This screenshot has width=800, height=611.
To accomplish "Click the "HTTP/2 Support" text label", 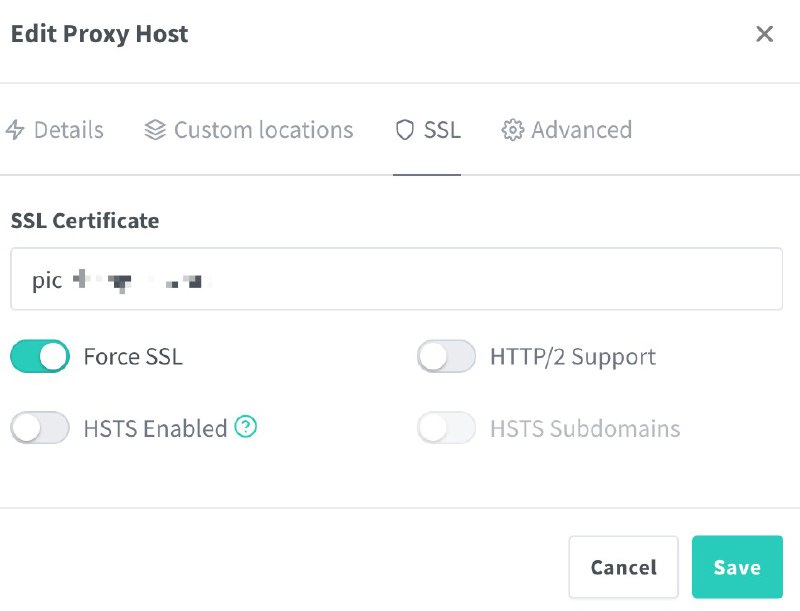I will click(x=573, y=357).
